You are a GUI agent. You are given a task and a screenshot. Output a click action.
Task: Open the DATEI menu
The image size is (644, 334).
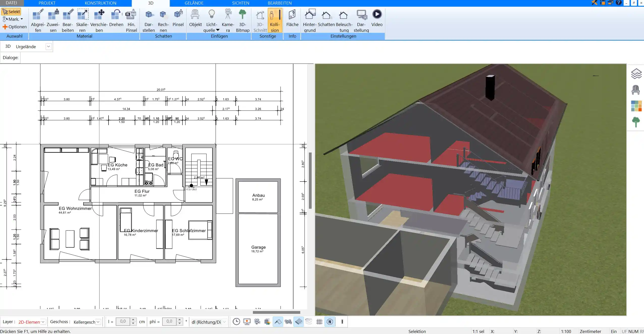tap(12, 3)
